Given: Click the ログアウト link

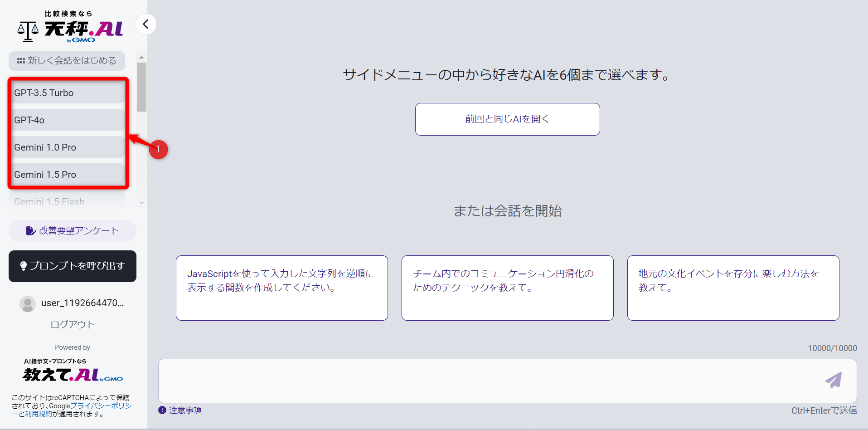Looking at the screenshot, I should (x=73, y=324).
